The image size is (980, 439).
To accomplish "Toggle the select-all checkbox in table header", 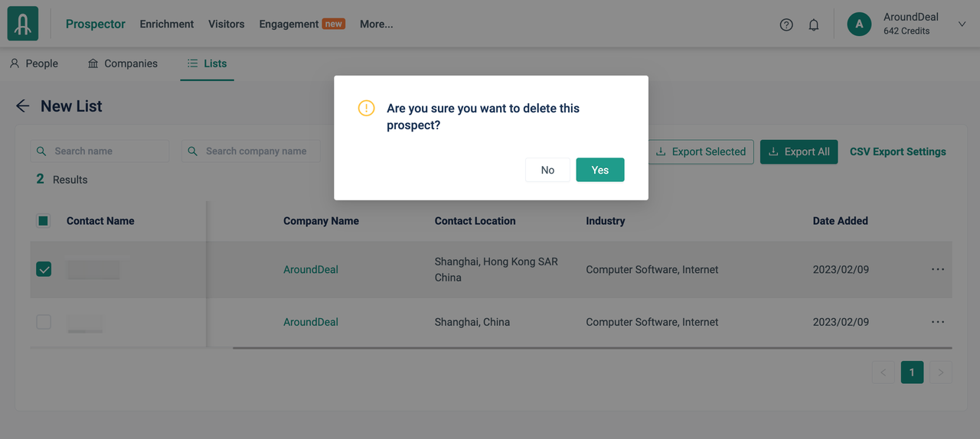I will pos(44,221).
